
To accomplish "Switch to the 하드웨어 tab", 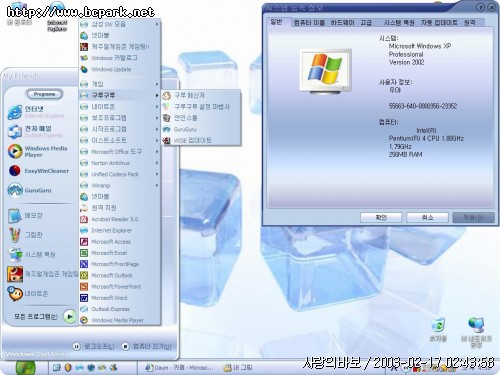I will pos(342,23).
